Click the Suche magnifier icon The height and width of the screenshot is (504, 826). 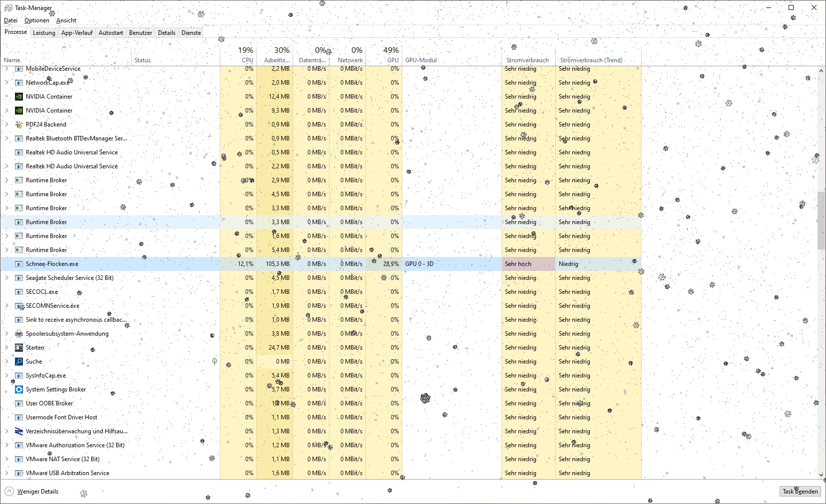(19, 362)
